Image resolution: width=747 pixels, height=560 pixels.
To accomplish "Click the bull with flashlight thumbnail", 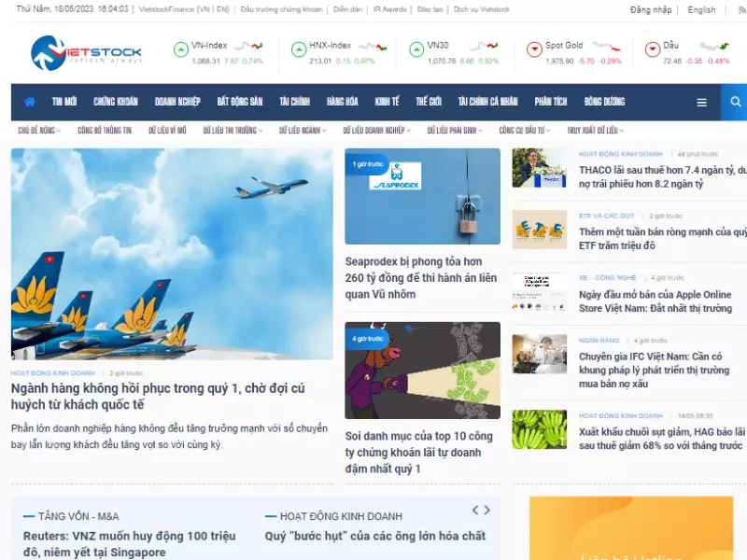I will pyautogui.click(x=423, y=371).
